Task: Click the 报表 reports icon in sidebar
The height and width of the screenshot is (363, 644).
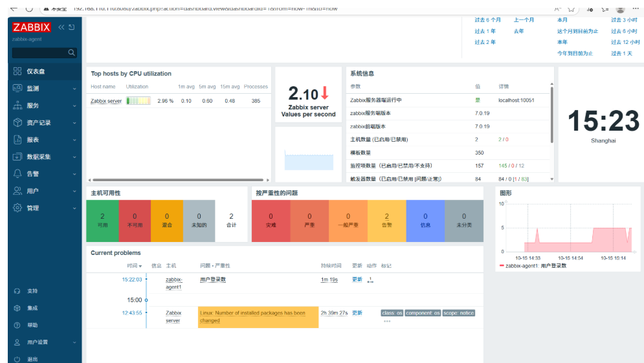Action: tap(17, 140)
